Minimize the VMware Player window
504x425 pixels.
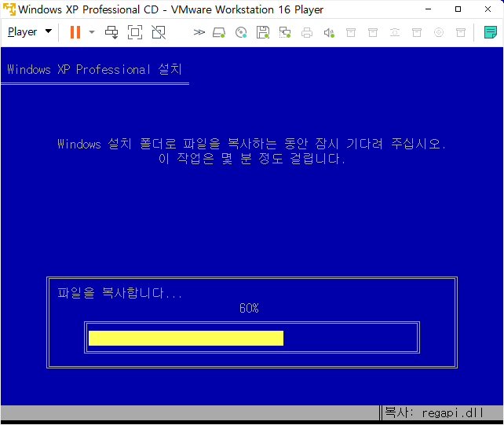point(428,9)
